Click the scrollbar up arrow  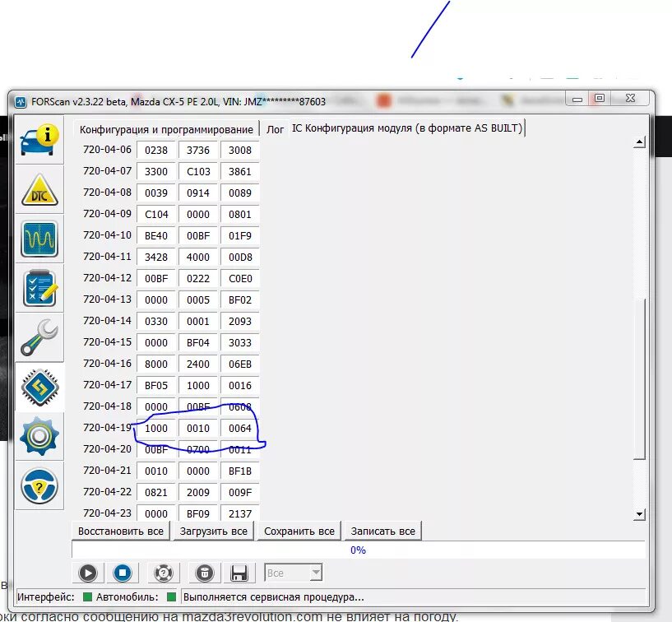click(x=639, y=142)
